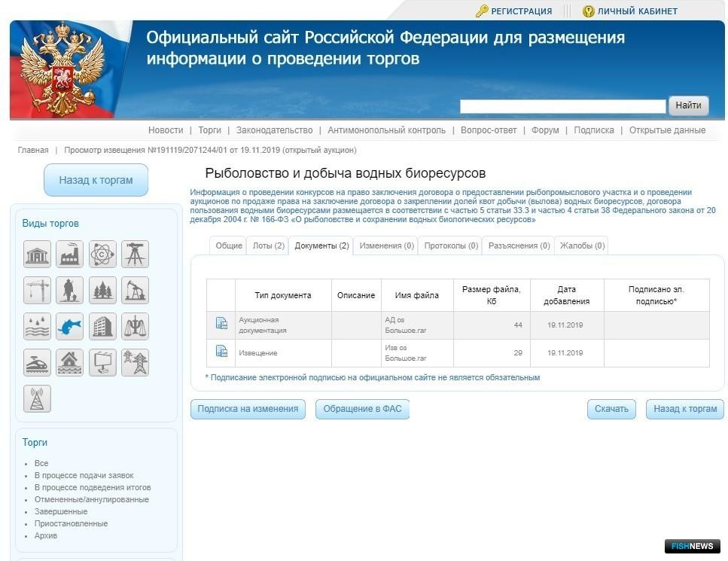
Task: Select the construction crane auction type icon
Action: coord(37,290)
